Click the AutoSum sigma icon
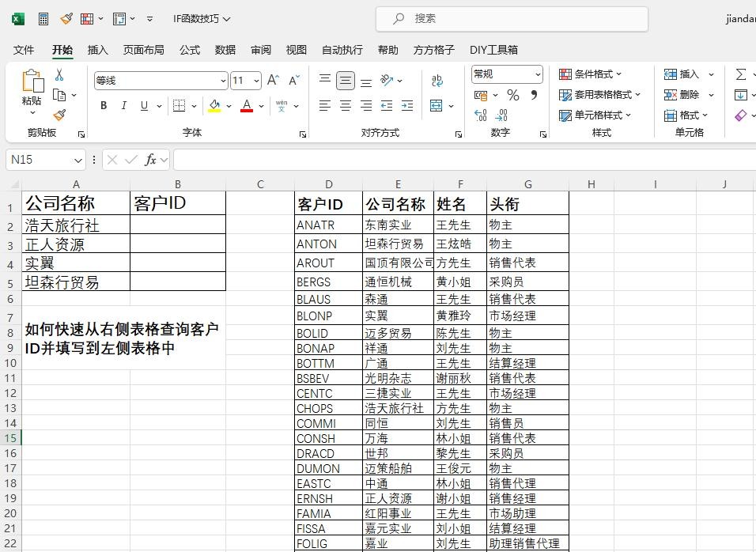756x552 pixels. click(x=741, y=74)
